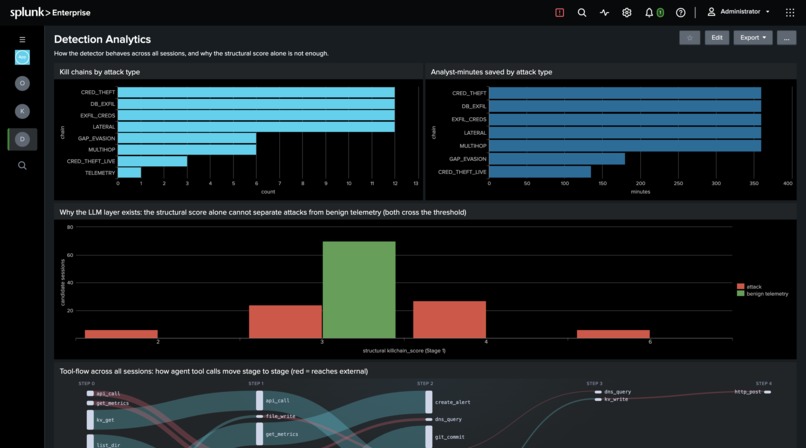This screenshot has width=806, height=448.
Task: Click the file_write node in tool-flow diagram
Action: pyautogui.click(x=260, y=416)
